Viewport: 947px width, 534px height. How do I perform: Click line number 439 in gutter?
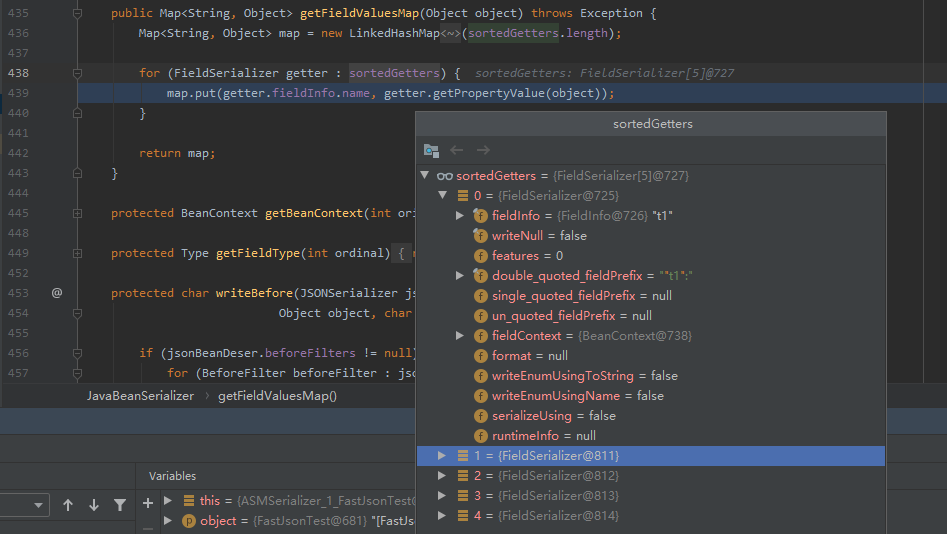pos(18,93)
